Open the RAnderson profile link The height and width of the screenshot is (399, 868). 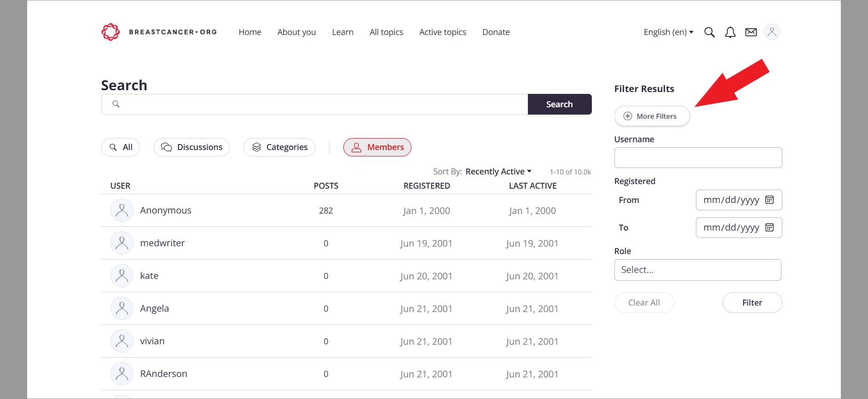164,374
